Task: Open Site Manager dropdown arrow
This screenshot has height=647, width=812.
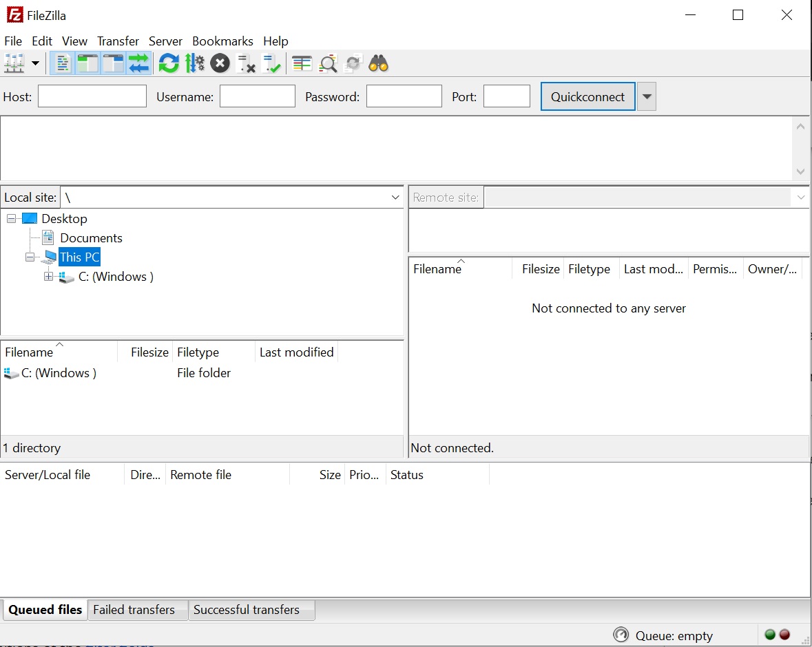Action: pos(35,63)
